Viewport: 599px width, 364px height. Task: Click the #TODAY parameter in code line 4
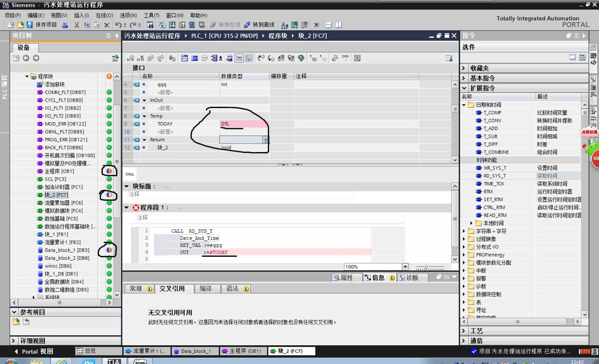click(x=219, y=252)
